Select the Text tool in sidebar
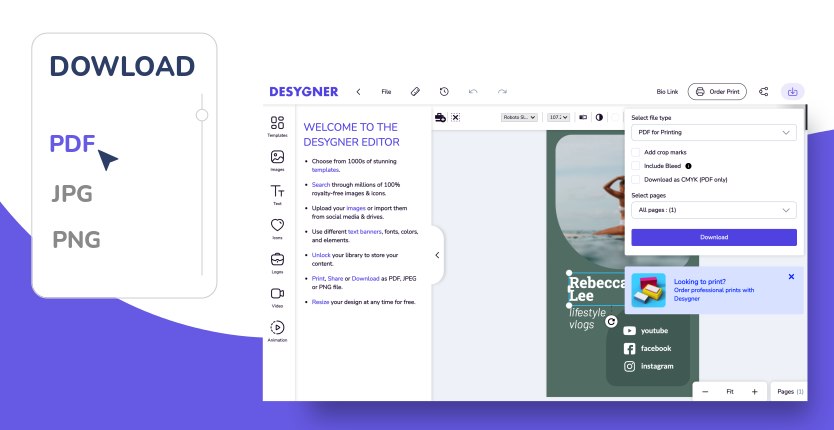834x430 pixels. 277,195
